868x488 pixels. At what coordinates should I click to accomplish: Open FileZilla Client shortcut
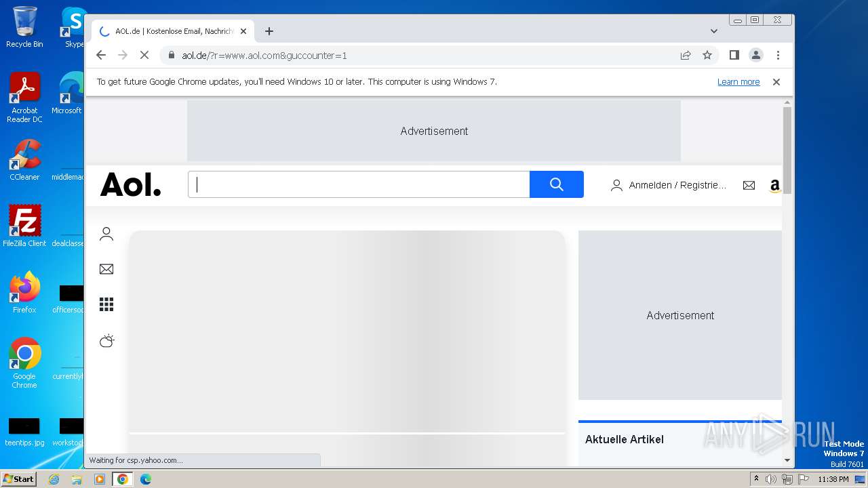point(24,226)
